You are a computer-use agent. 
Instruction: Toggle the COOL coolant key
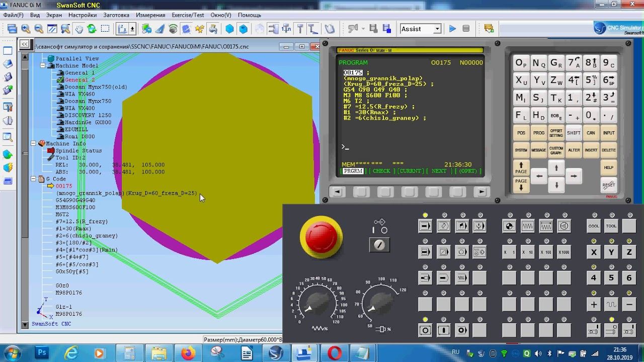594,226
